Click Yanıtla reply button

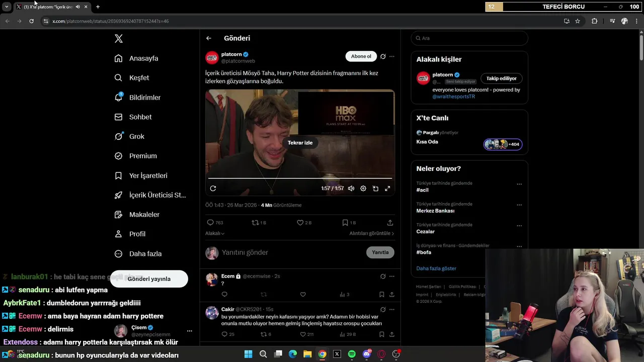380,252
